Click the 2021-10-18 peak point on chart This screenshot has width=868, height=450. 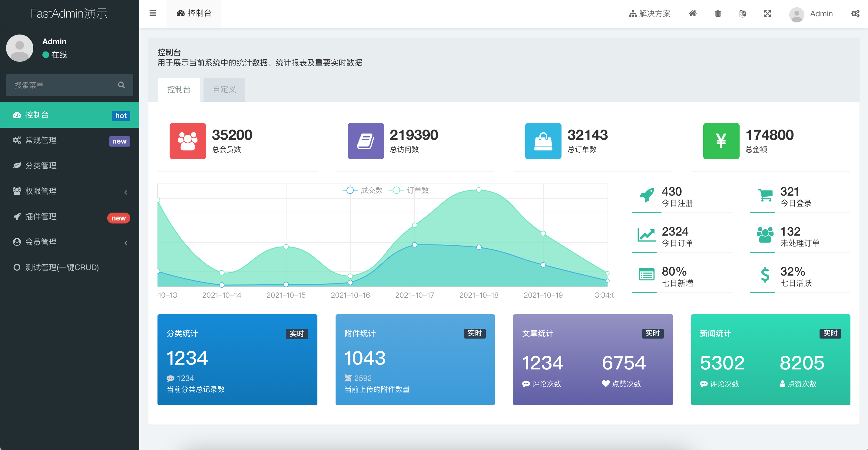point(479,190)
